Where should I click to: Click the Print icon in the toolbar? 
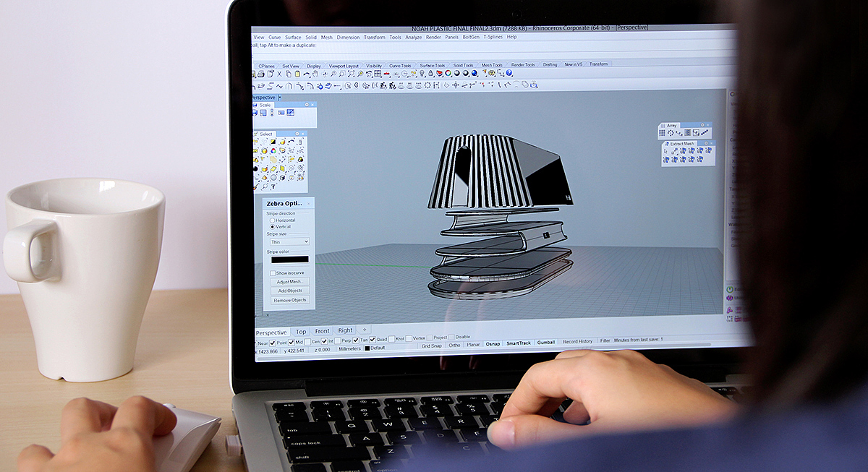261,74
